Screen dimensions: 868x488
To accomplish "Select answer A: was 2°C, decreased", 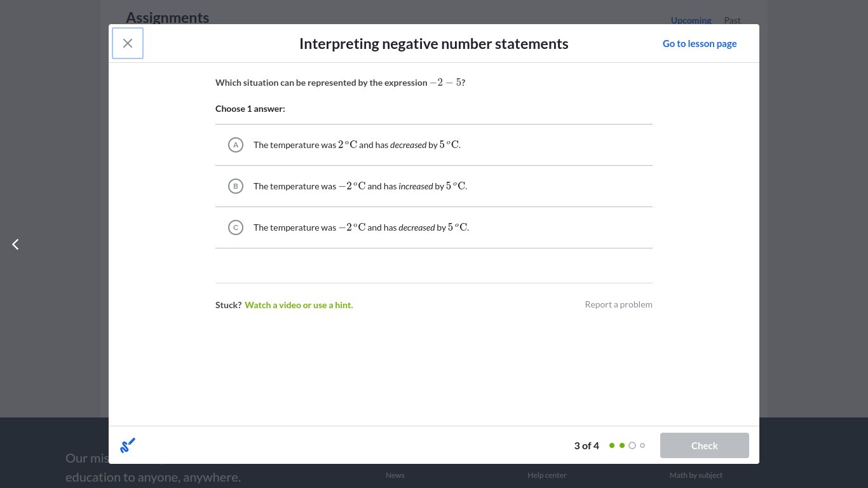I will coord(236,145).
